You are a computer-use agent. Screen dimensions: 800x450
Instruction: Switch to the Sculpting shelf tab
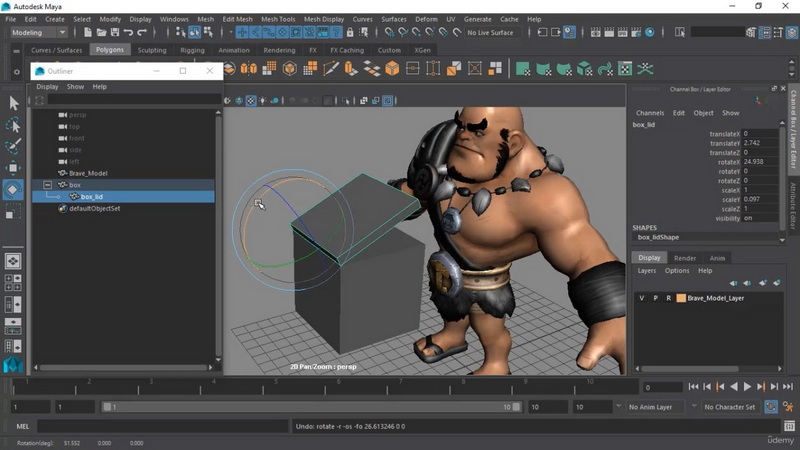152,50
